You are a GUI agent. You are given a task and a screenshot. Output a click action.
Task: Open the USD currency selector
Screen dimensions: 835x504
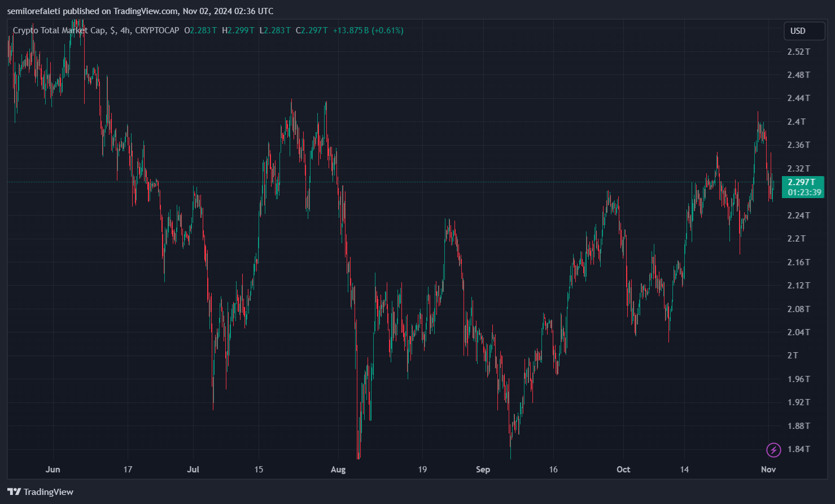(x=805, y=31)
